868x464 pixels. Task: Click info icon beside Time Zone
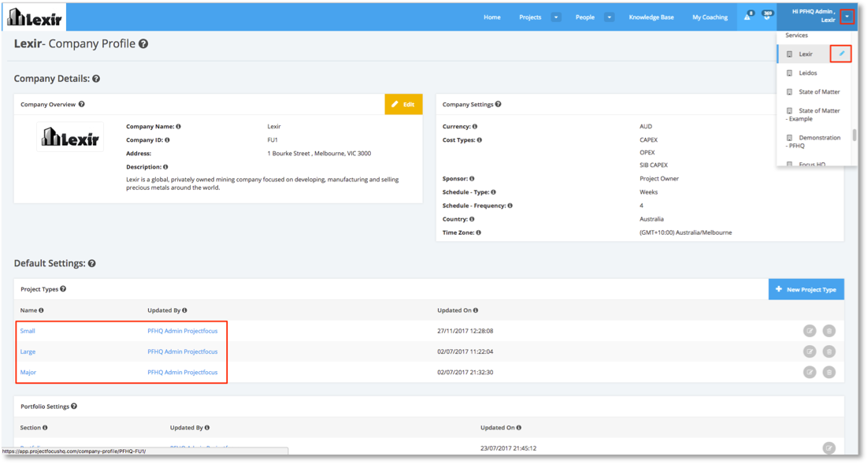478,232
